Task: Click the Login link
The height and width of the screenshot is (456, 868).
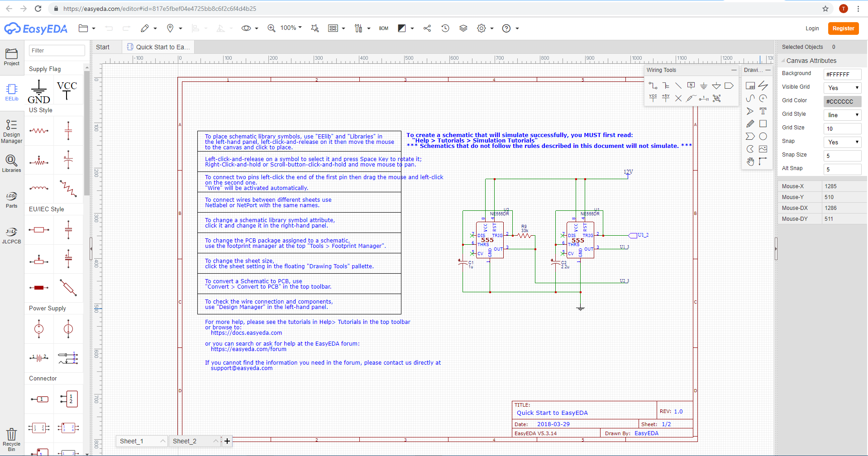Action: [812, 28]
